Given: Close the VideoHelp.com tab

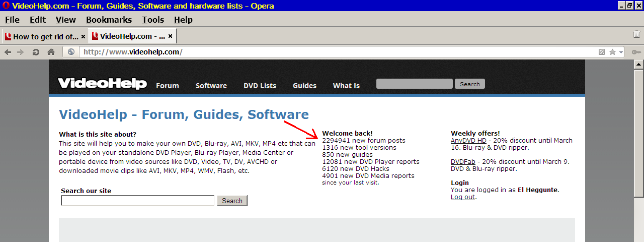Looking at the screenshot, I should click(170, 36).
